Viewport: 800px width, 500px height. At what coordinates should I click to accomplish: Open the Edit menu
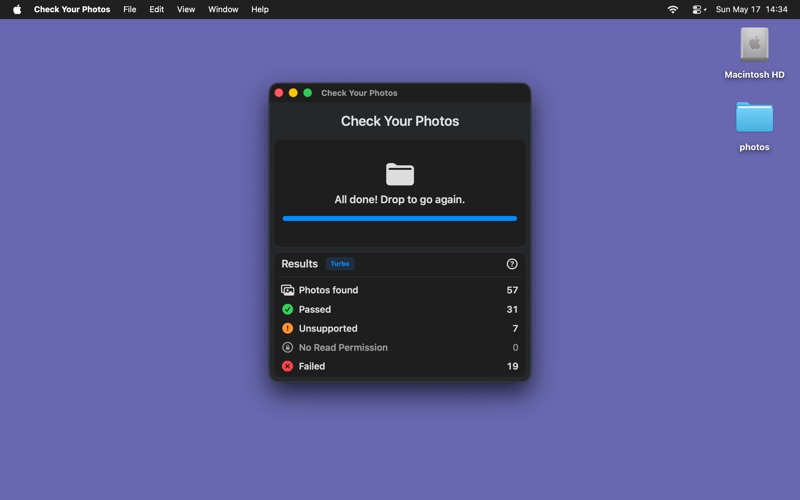tap(156, 9)
